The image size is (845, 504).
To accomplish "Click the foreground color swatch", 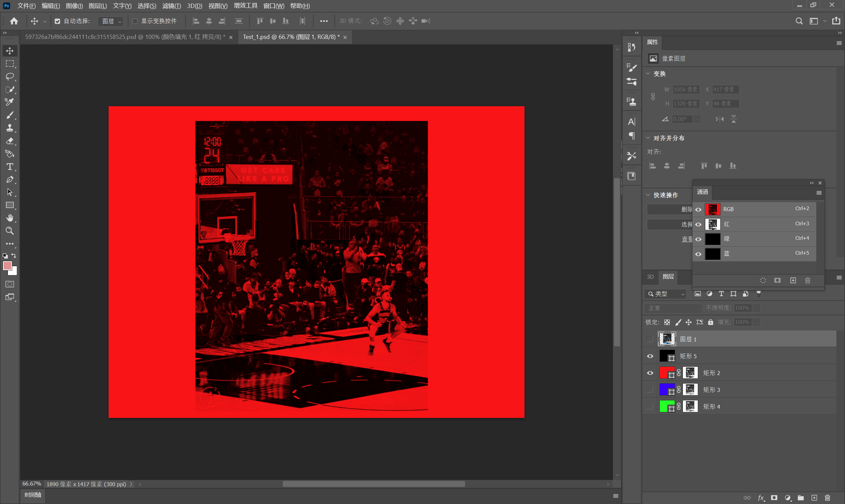I will click(7, 266).
